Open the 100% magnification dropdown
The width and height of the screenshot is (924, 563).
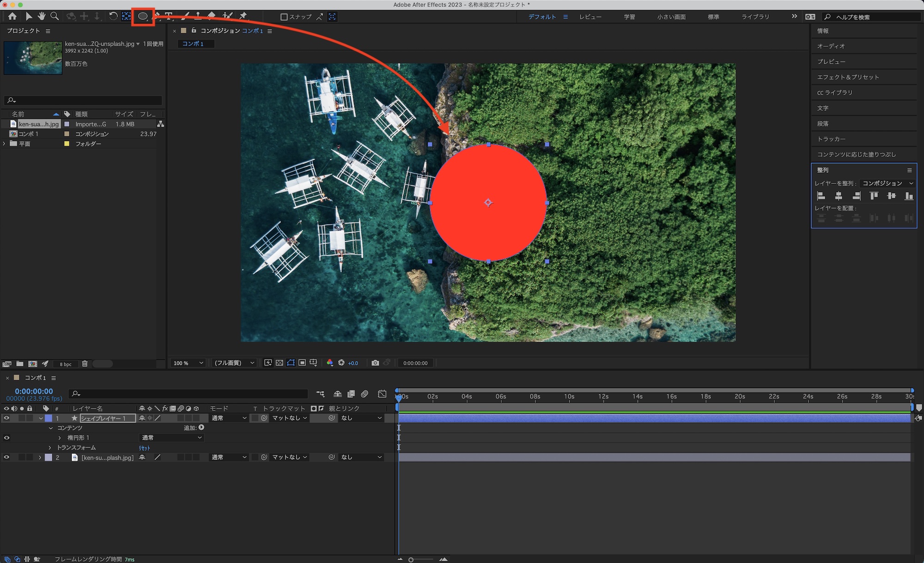tap(188, 363)
